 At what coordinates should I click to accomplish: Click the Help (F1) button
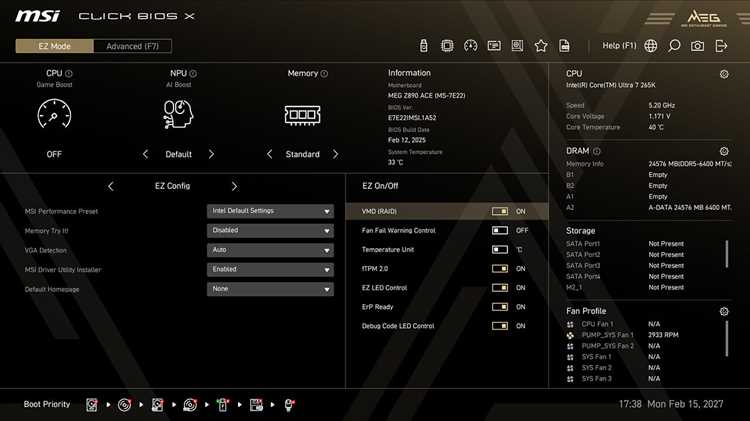click(619, 45)
